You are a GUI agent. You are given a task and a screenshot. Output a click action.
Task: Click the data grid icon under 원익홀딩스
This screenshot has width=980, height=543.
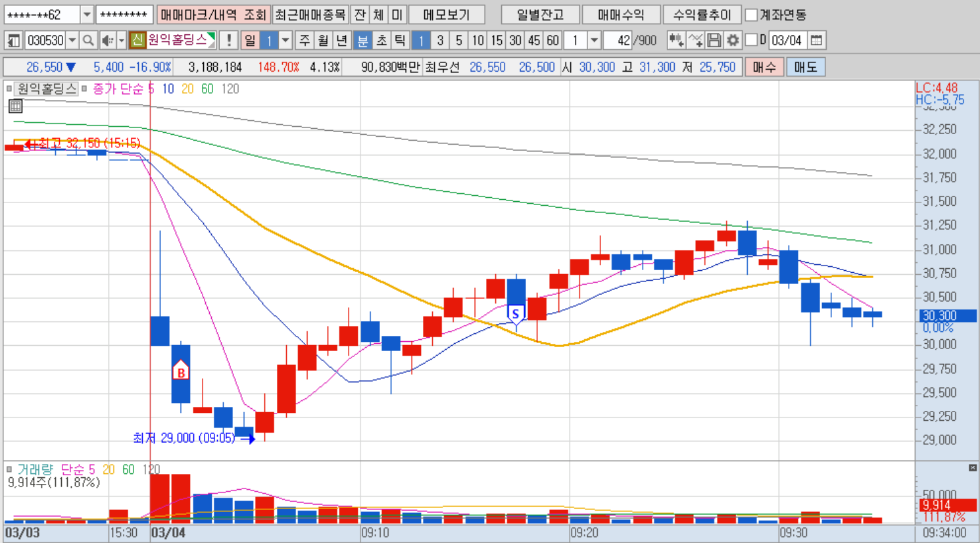(x=16, y=106)
